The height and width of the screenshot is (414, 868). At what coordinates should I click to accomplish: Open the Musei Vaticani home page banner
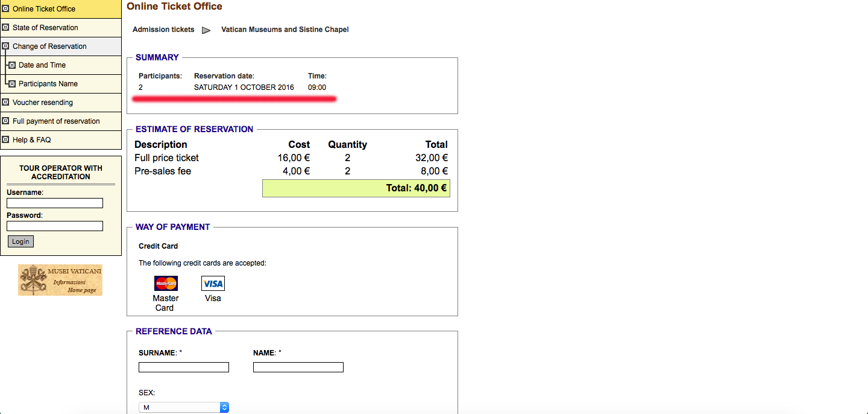(60, 280)
